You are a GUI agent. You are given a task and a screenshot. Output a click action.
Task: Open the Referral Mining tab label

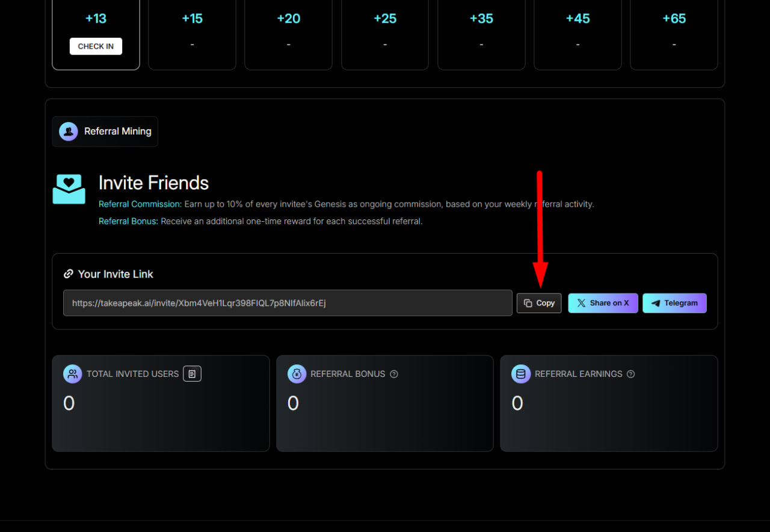pyautogui.click(x=118, y=131)
